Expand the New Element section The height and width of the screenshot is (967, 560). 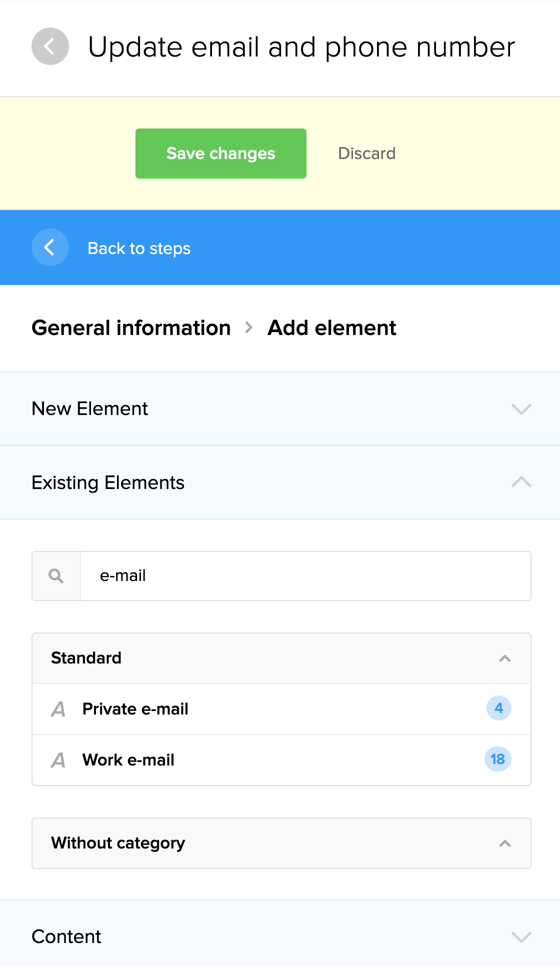(521, 409)
